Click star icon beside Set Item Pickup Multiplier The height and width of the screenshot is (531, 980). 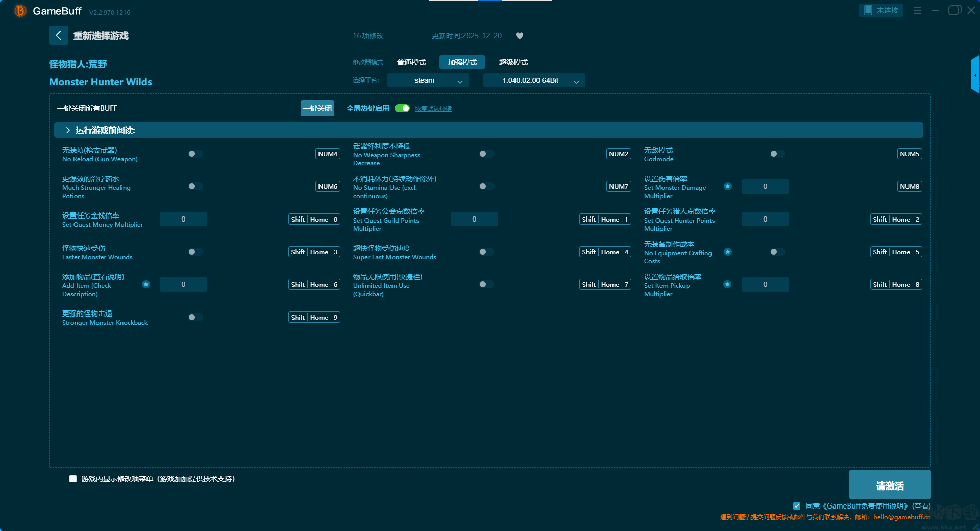pos(728,284)
